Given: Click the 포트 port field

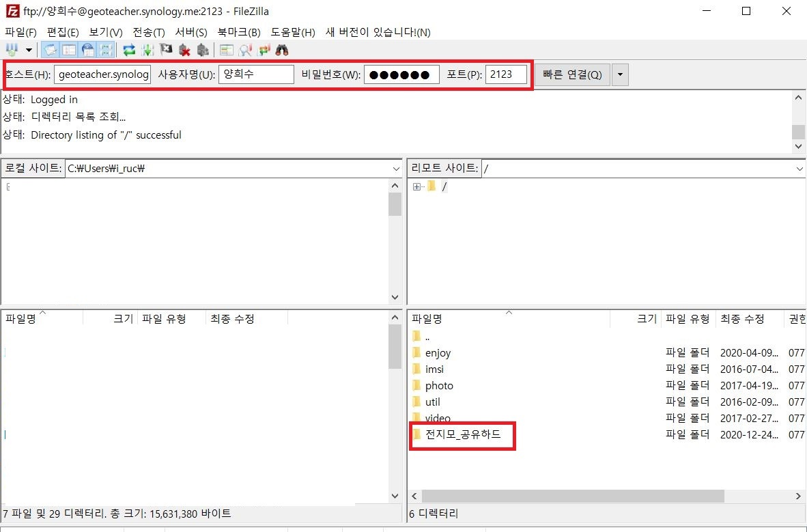Looking at the screenshot, I should [507, 74].
